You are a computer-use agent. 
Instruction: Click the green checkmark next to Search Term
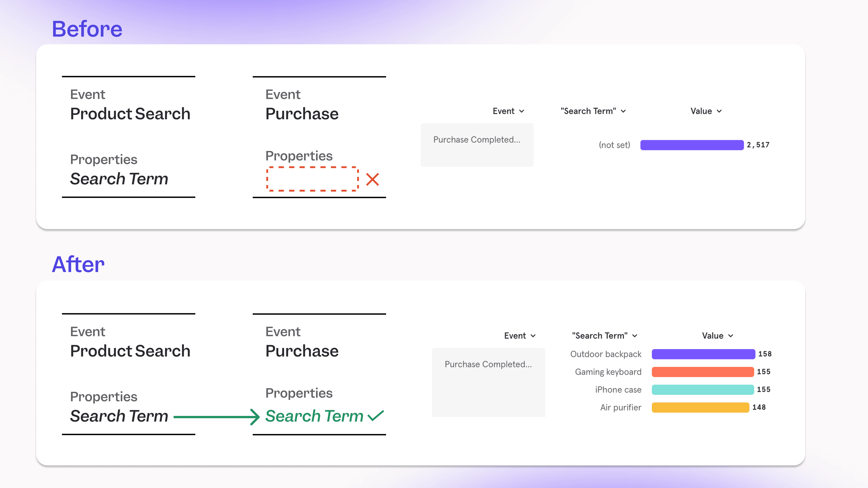[376, 416]
